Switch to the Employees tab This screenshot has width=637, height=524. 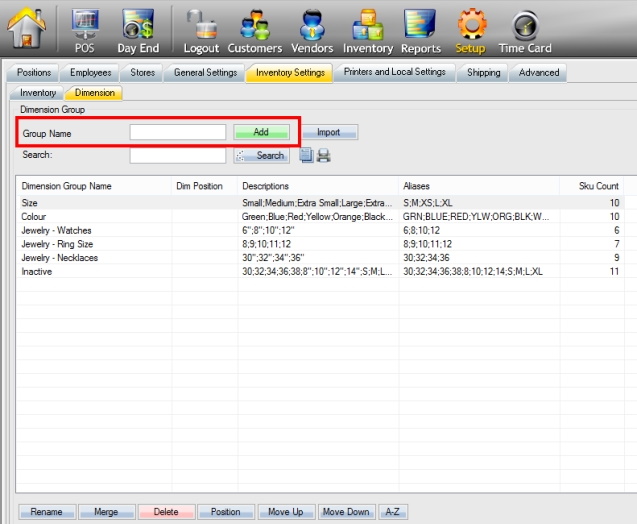point(90,73)
